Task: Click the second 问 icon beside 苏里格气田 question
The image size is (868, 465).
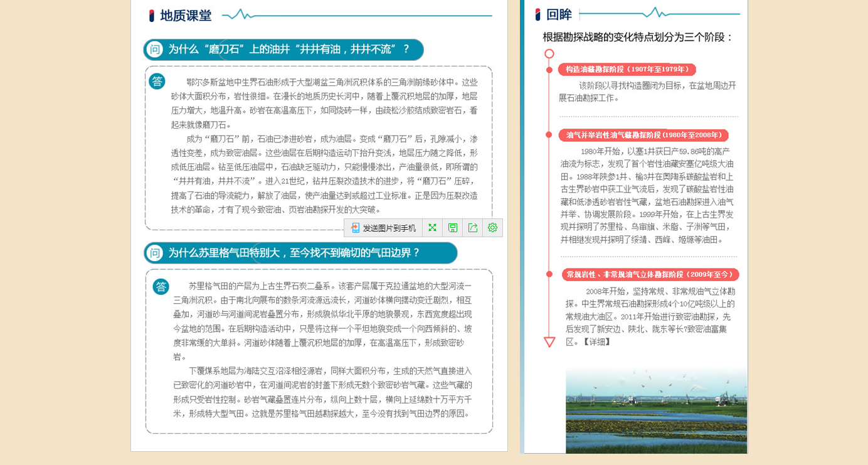Action: pyautogui.click(x=155, y=253)
